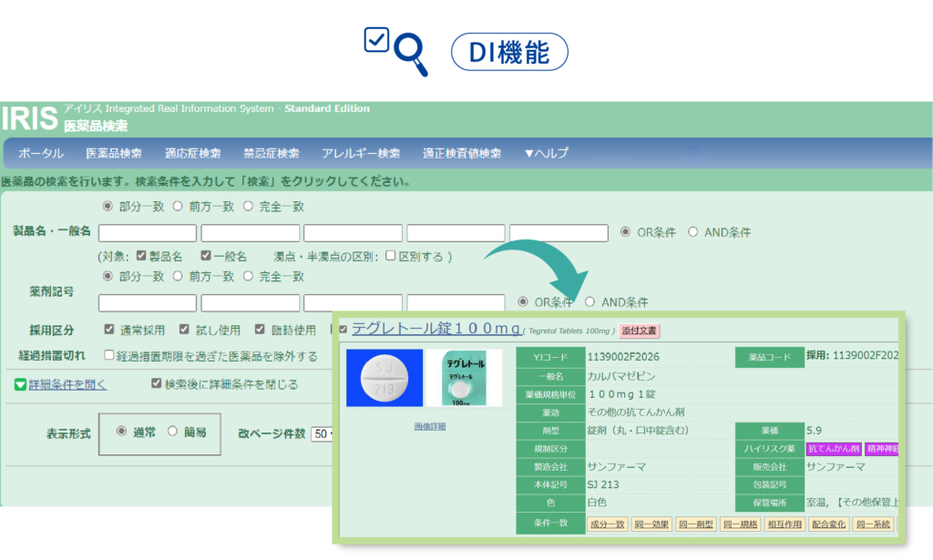933x560 pixels.
Task: Click the fourth 製品名・一般名 input field
Action: coord(456,233)
